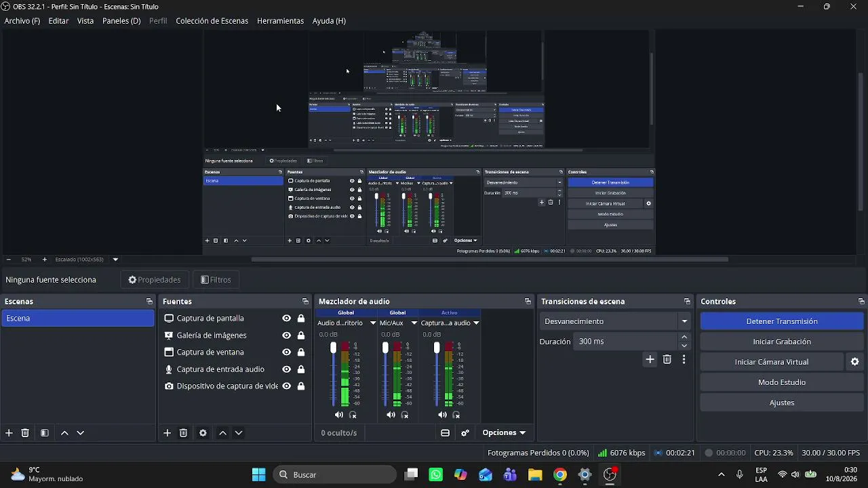Click the Detener Transmisión button

[782, 321]
